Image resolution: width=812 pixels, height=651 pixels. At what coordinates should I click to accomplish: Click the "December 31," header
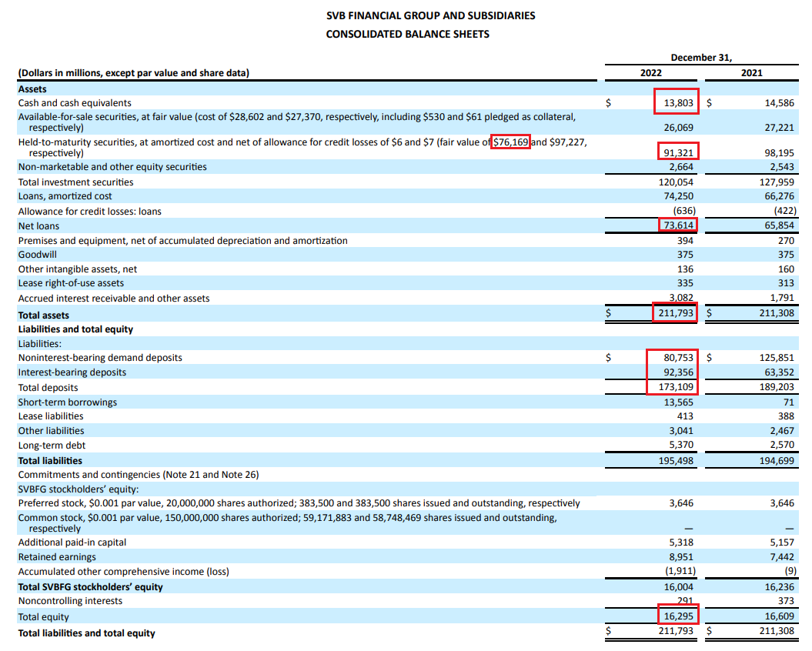702,58
